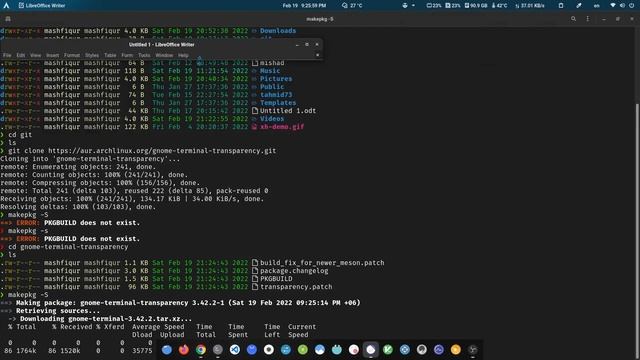Open Window menu in LibreOffice Writer
This screenshot has height=360, width=640.
pyautogui.click(x=164, y=55)
